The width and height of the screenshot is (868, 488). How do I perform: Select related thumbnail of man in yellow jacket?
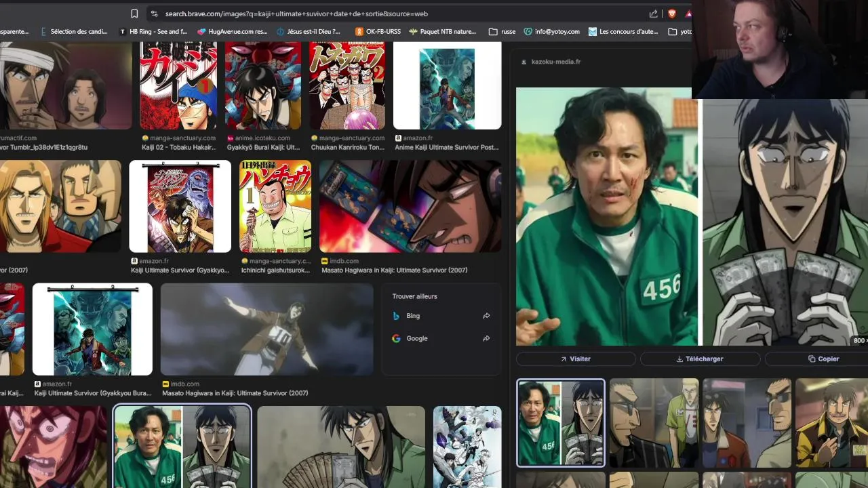831,423
